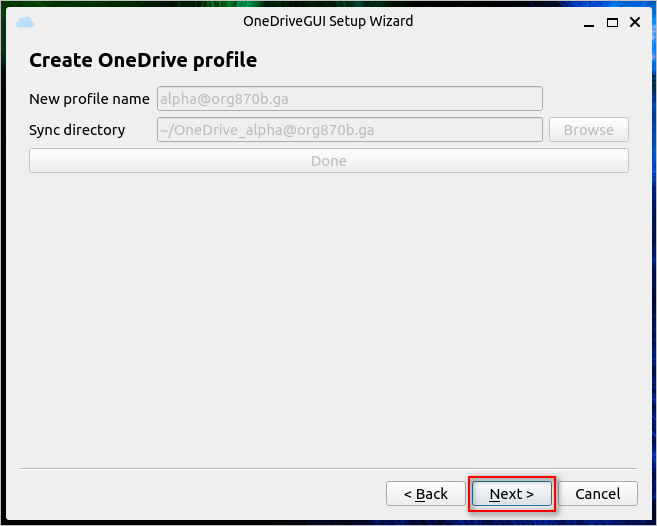Click the 'Create OneDrive profile' heading

[143, 60]
